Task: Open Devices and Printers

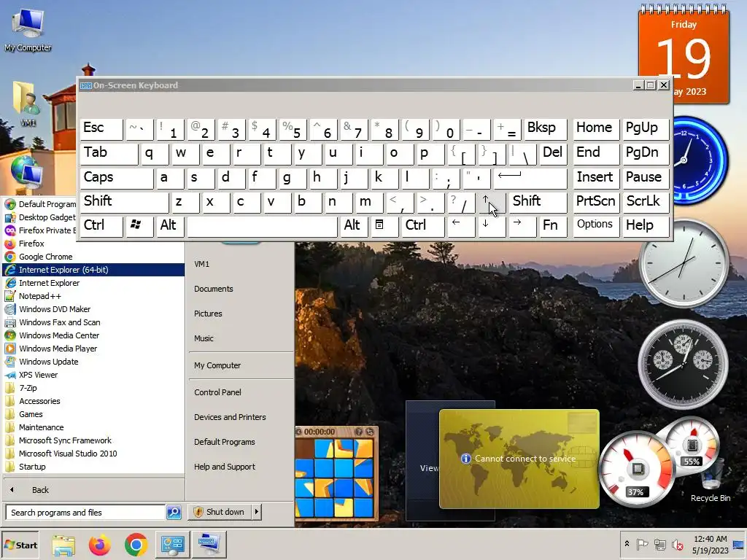Action: [230, 417]
